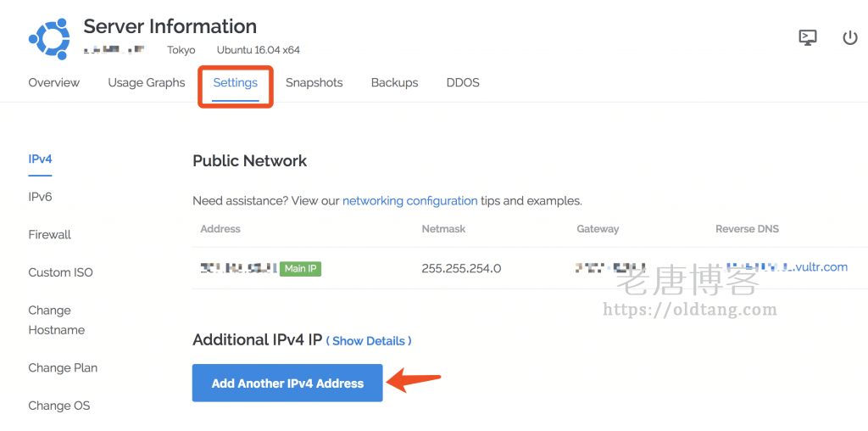This screenshot has height=431, width=868.
Task: Choose Custom ISO in sidebar
Action: point(60,272)
